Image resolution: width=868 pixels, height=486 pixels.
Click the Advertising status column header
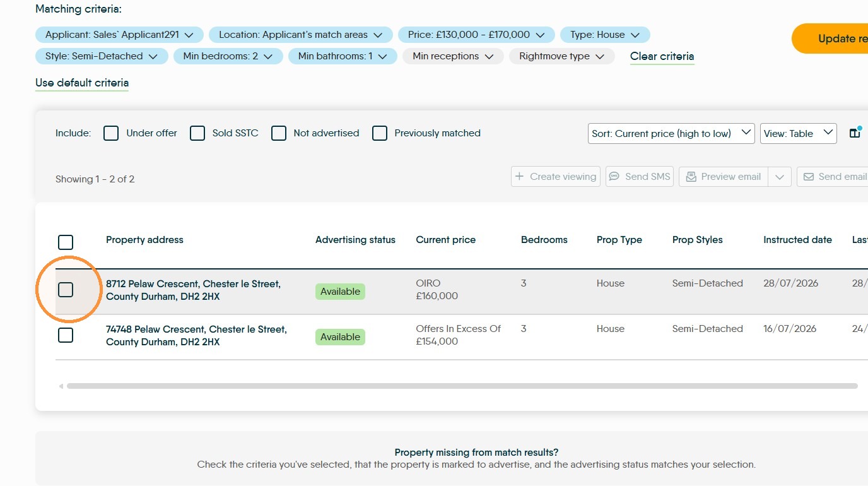[355, 240]
